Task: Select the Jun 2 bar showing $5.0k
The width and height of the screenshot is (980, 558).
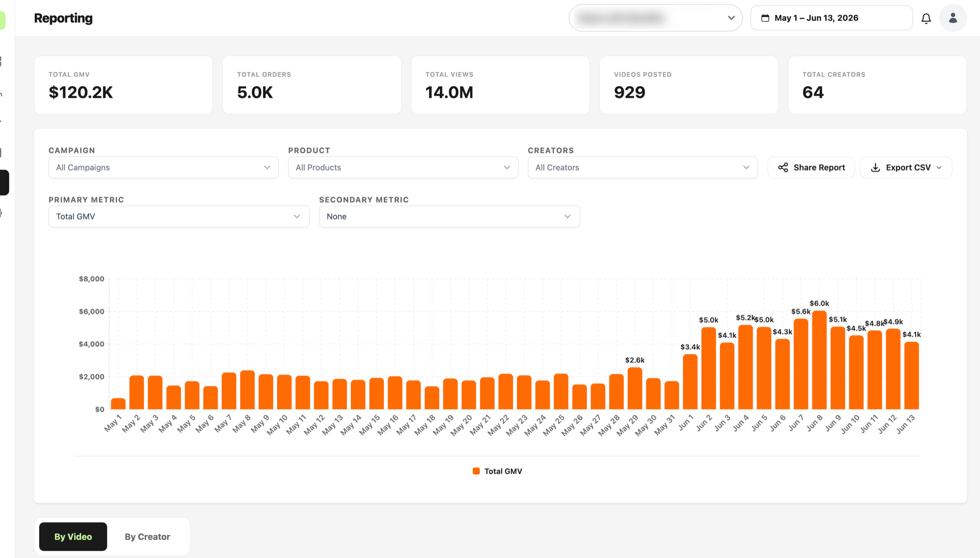Action: coord(709,368)
